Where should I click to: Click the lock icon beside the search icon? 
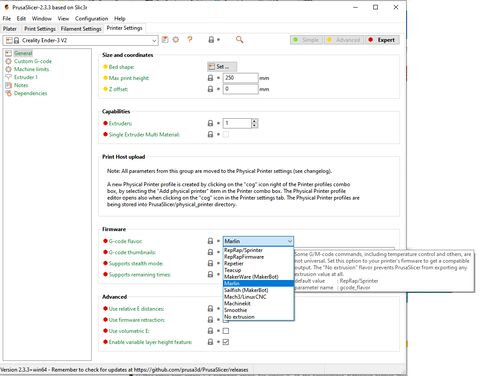211,40
